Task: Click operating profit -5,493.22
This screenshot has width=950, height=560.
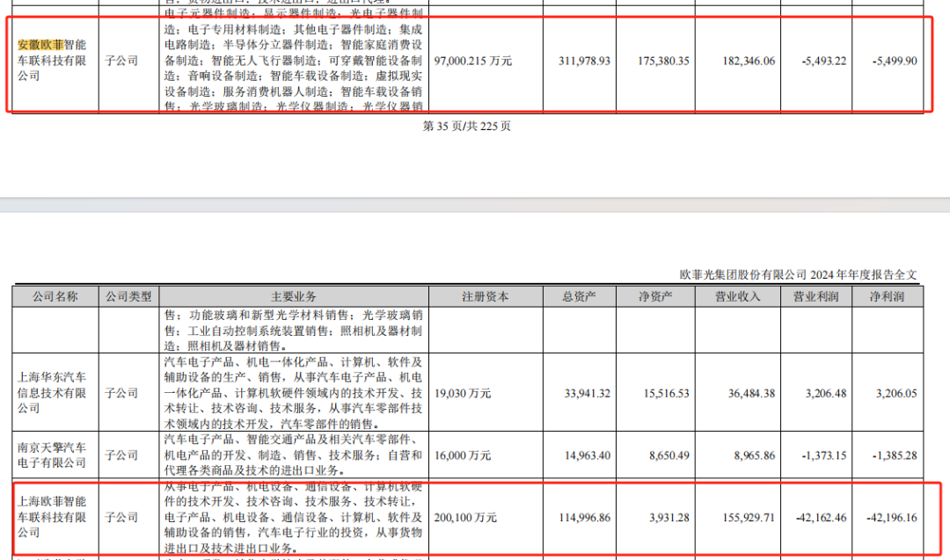Action: [823, 61]
